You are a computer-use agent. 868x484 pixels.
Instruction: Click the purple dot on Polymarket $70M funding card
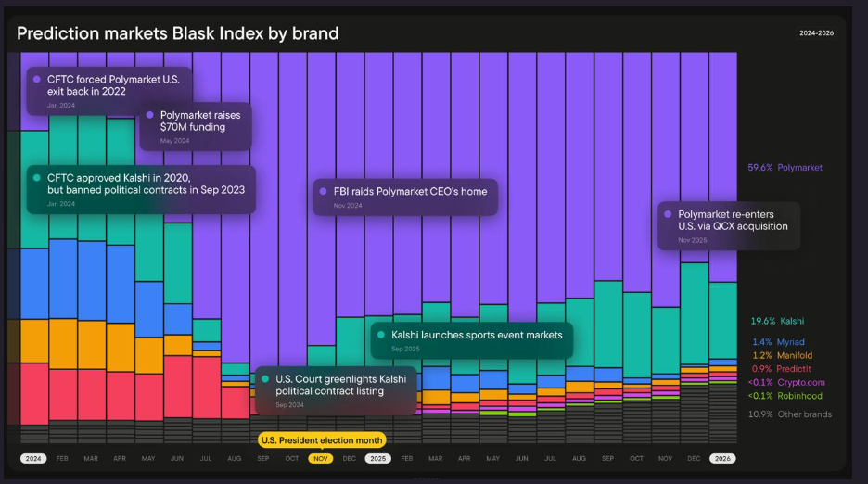150,115
